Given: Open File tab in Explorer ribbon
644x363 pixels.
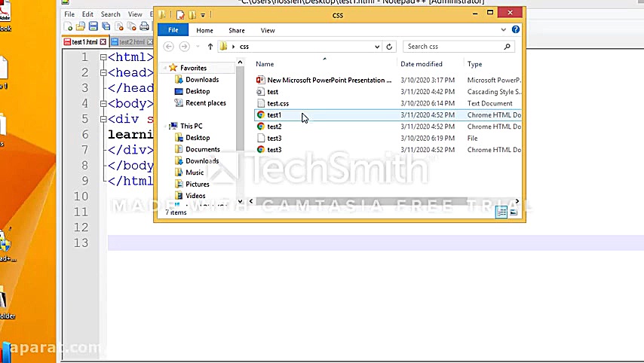Looking at the screenshot, I should click(173, 30).
